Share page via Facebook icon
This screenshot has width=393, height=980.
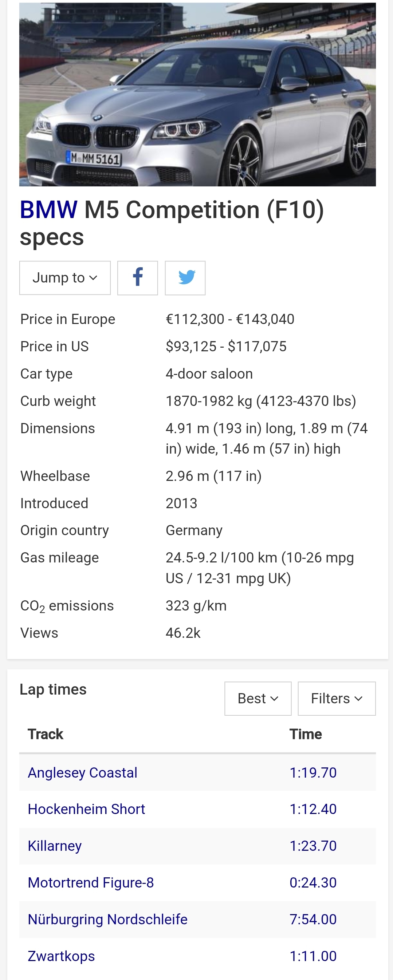pos(137,278)
